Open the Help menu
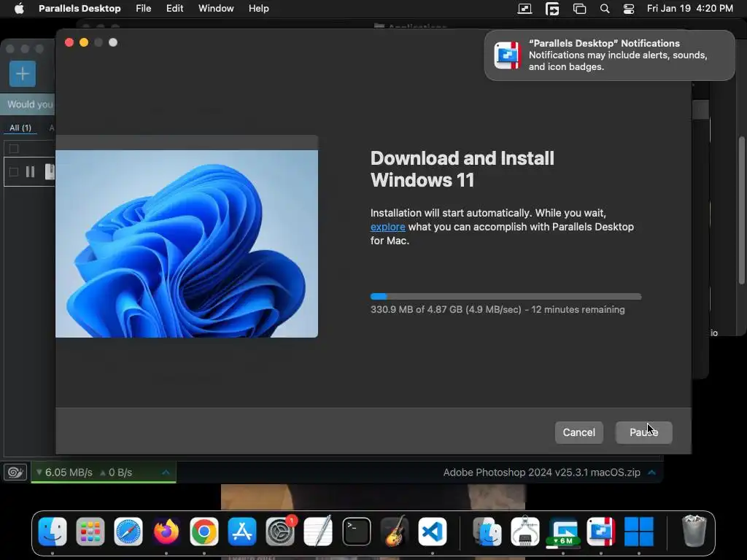Image resolution: width=747 pixels, height=560 pixels. [x=259, y=9]
